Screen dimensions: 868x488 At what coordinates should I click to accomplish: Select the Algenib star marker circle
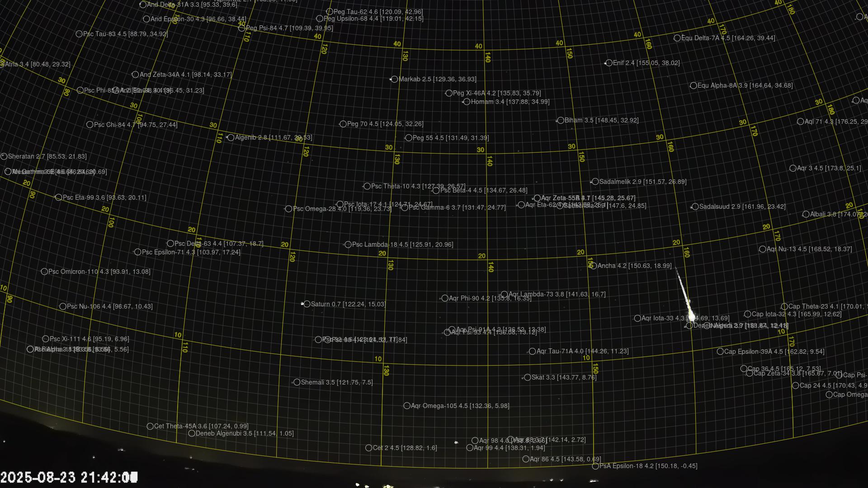coord(231,137)
